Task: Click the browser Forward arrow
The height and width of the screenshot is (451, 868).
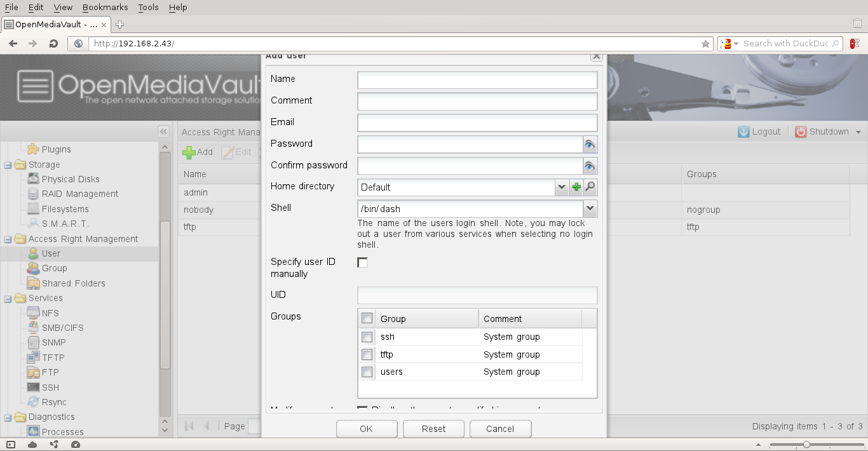Action: pos(33,44)
